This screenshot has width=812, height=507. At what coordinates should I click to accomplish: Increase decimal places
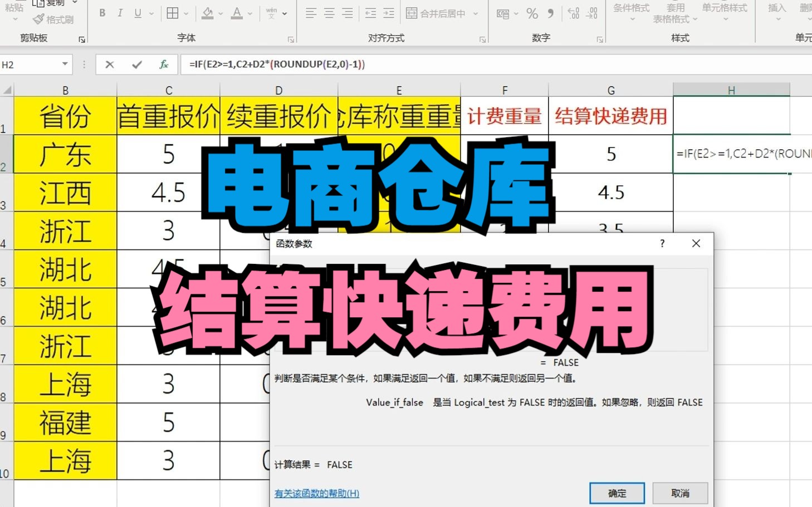click(574, 13)
